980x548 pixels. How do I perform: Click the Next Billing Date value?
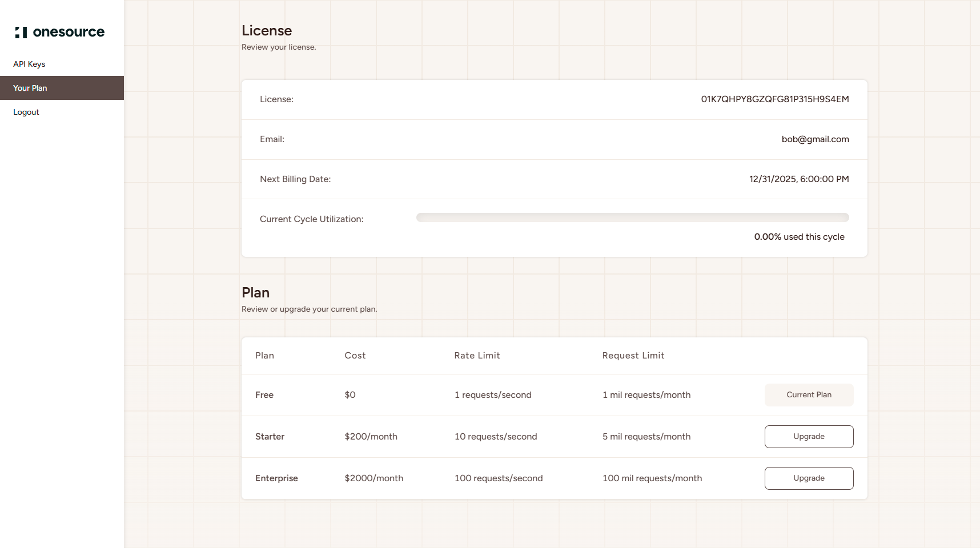coord(798,179)
